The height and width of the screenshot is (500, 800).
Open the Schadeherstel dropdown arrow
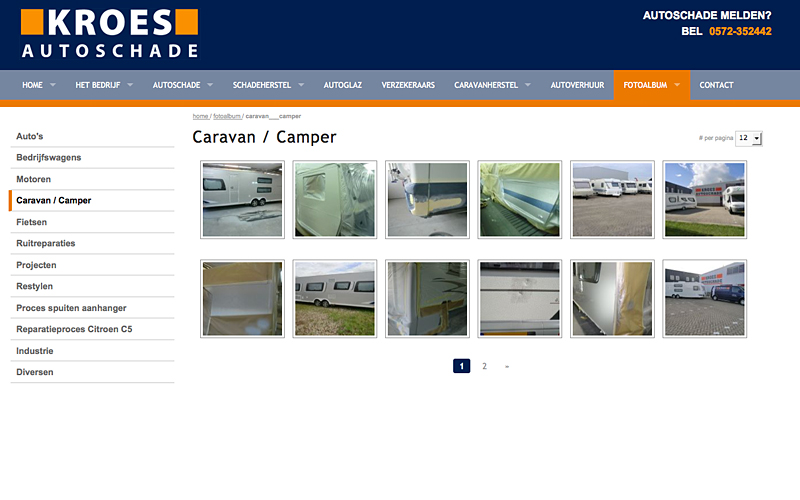click(x=301, y=85)
